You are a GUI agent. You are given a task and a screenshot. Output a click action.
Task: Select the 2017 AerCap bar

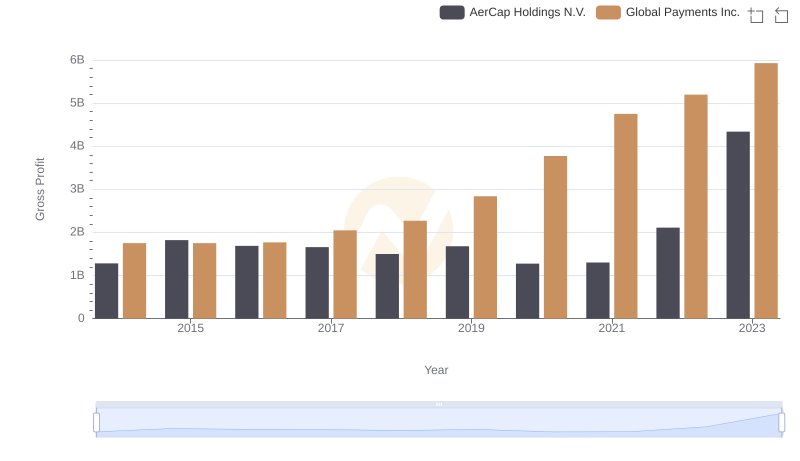(317, 283)
